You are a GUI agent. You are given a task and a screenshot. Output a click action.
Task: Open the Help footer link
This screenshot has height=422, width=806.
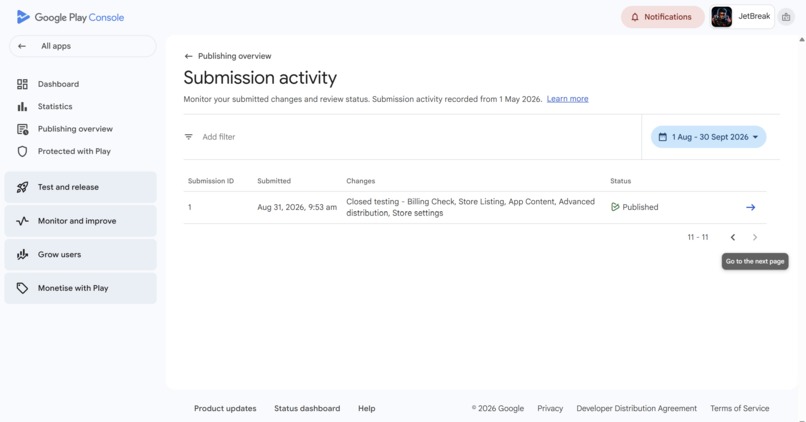(x=367, y=409)
